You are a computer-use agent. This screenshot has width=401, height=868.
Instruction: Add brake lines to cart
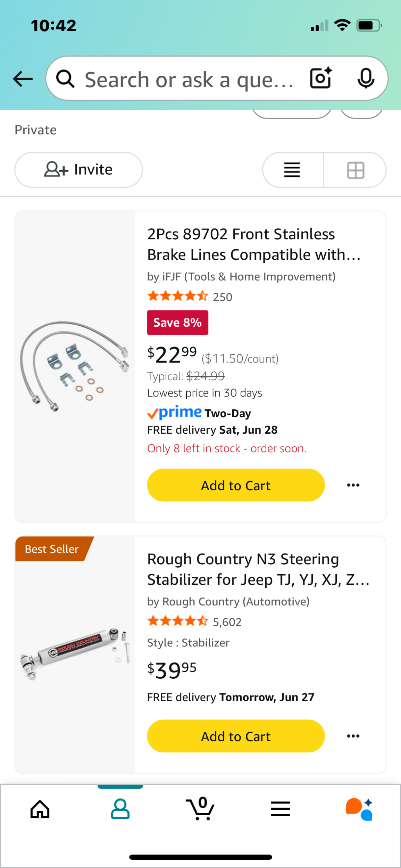tap(236, 485)
